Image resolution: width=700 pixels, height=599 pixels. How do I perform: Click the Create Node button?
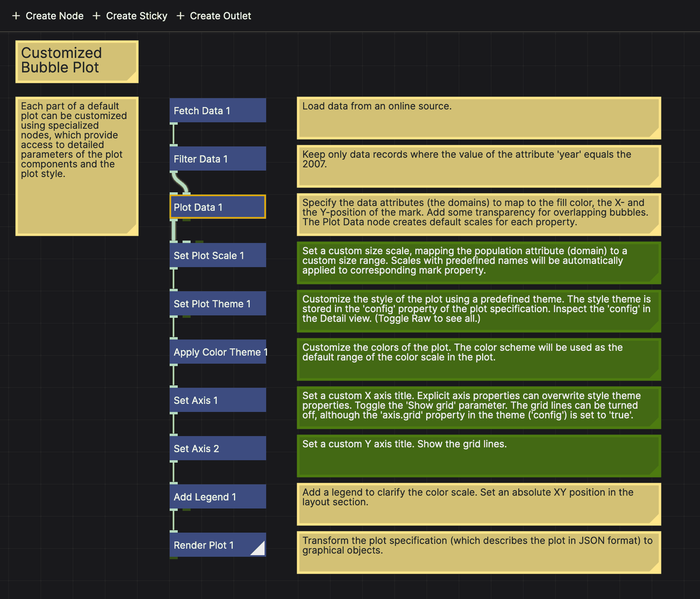[x=48, y=16]
